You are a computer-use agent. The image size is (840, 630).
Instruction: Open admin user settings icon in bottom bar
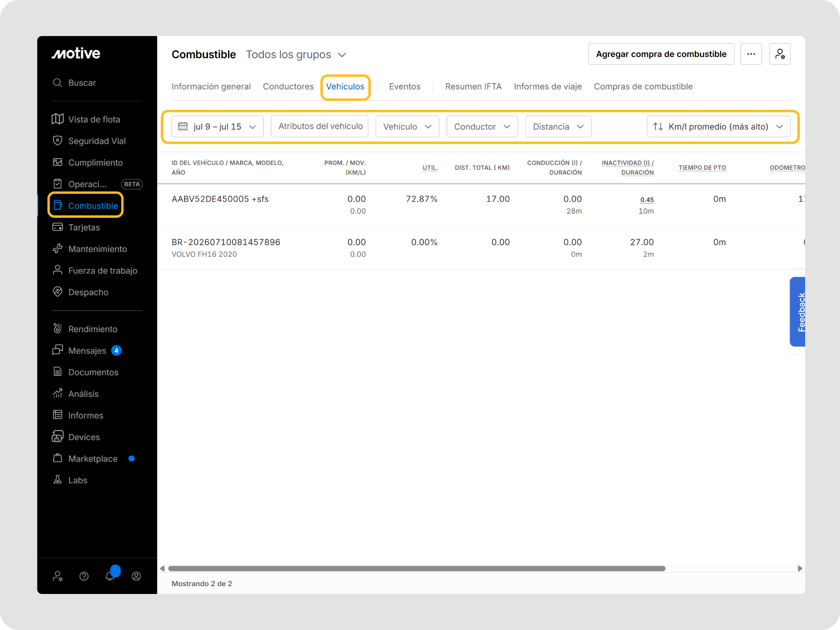coord(57,576)
